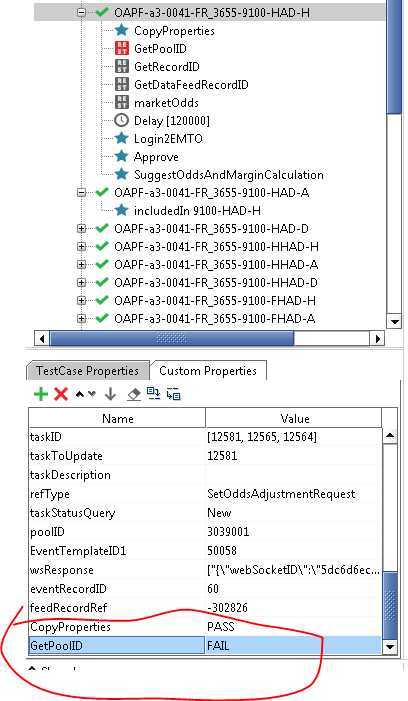Image resolution: width=408 pixels, height=701 pixels.
Task: Collapse the 9100-HAD-H test case
Action: coord(81,13)
